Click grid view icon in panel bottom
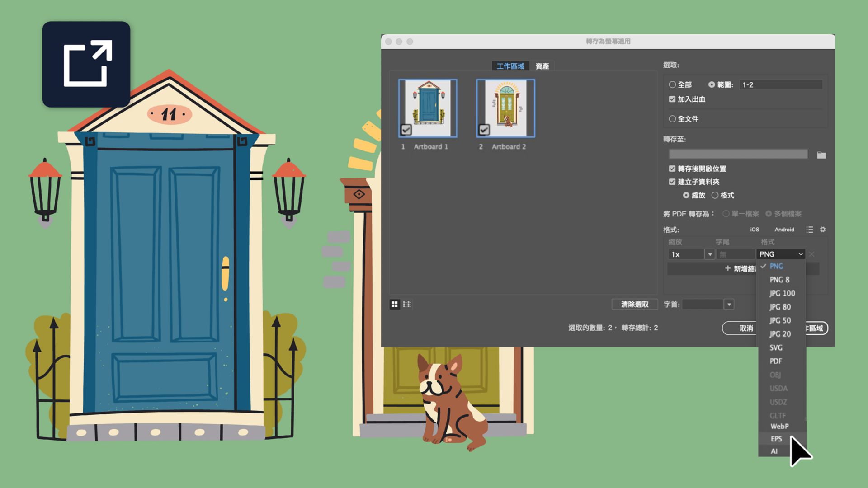 click(x=395, y=305)
